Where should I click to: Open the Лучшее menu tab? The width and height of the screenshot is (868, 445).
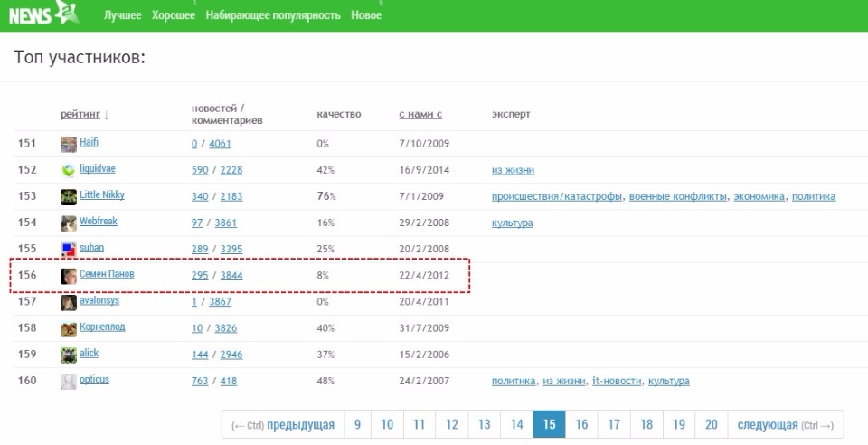[122, 15]
